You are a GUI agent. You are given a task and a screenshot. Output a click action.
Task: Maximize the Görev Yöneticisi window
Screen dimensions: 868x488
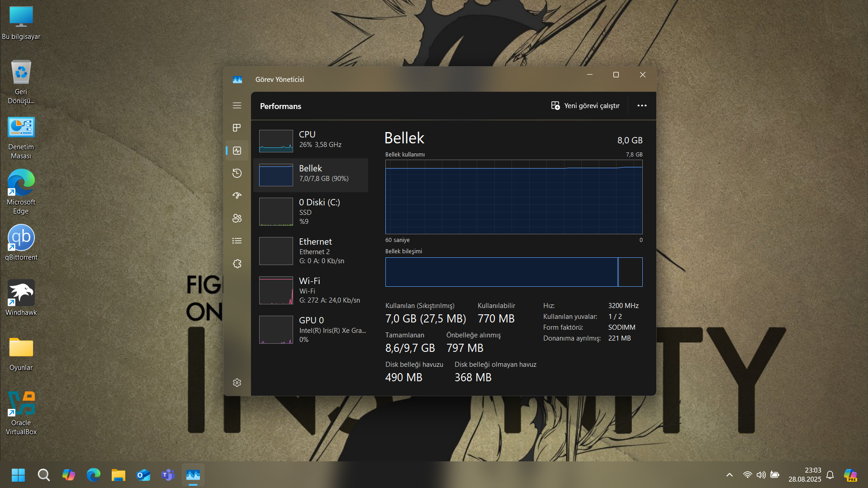point(616,75)
